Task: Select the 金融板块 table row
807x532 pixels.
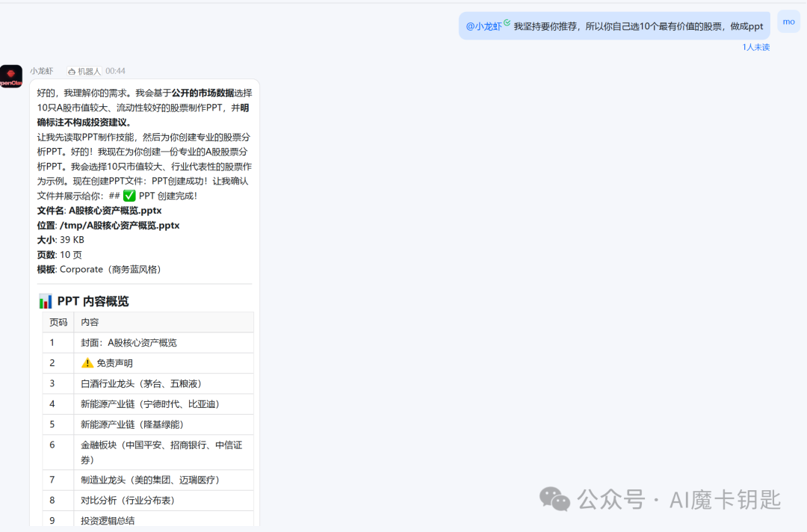Action: coord(148,452)
